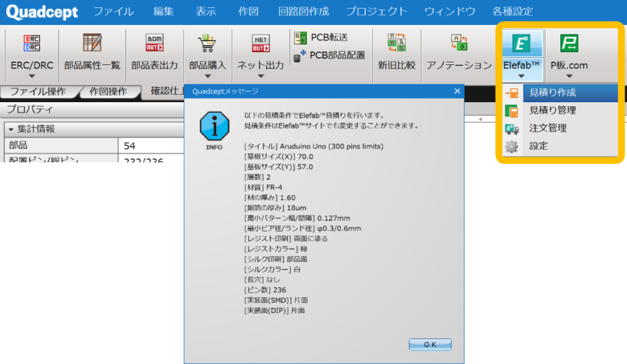Click the gear icon beside 設定 in Elefab menu
The image size is (627, 364).
point(511,146)
